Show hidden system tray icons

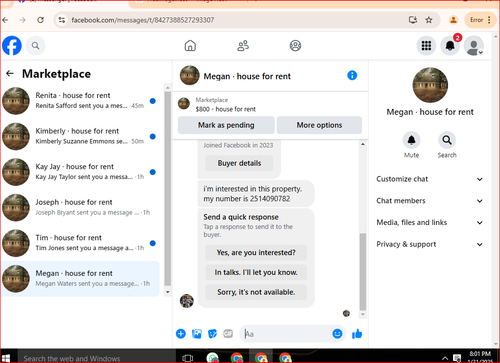click(445, 359)
